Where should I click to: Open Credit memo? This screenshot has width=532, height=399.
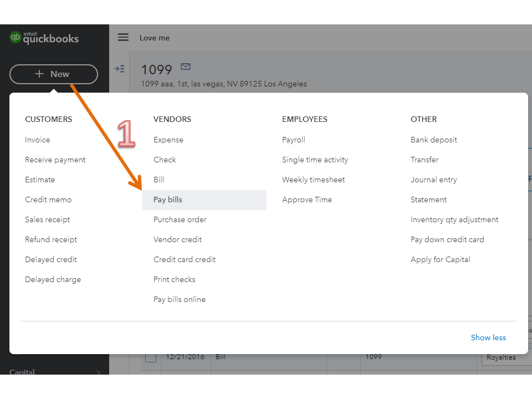(48, 200)
